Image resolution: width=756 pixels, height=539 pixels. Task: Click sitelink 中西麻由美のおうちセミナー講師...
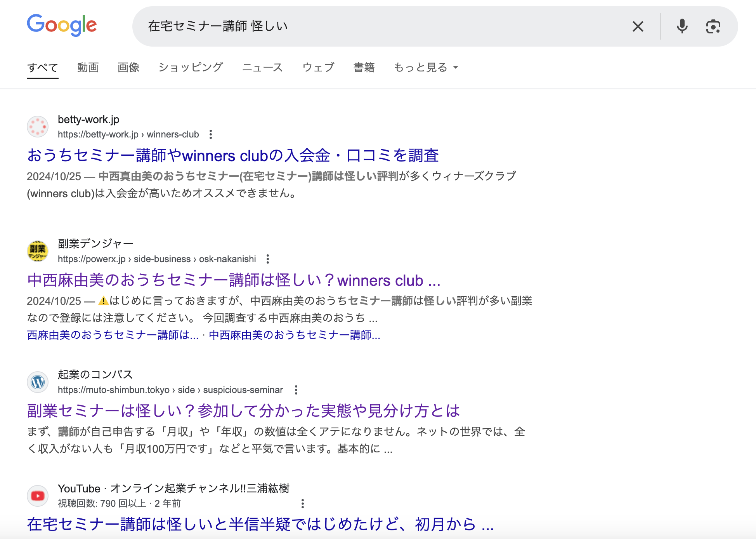coord(295,335)
